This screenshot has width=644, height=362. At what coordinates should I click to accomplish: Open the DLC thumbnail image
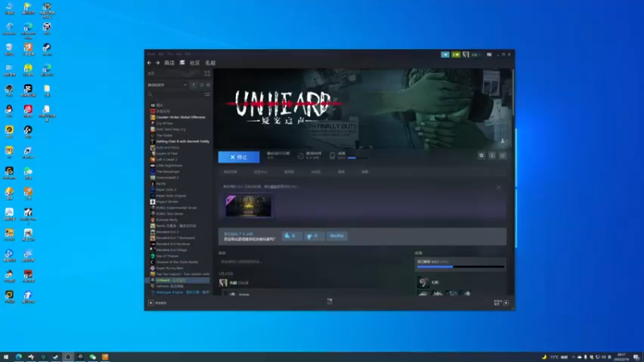pos(248,206)
